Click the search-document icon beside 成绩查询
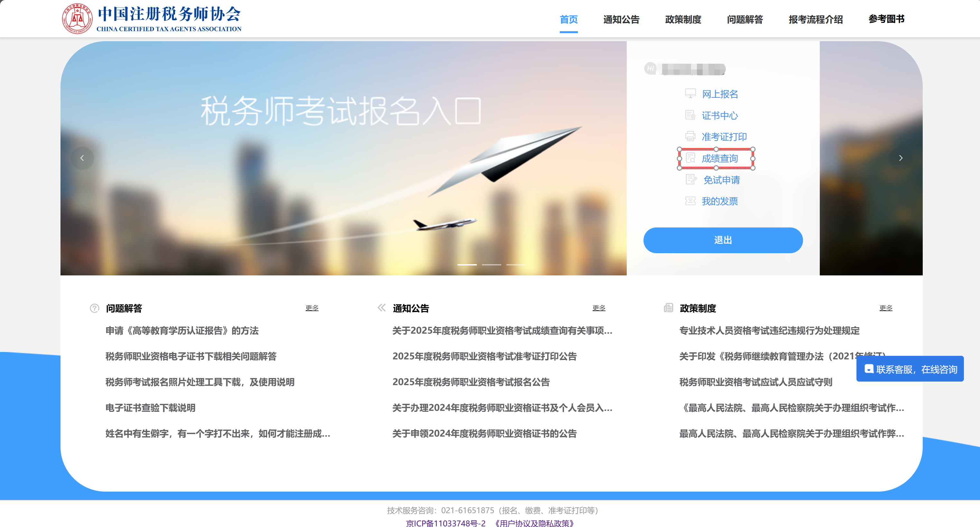The image size is (980, 527). [690, 158]
